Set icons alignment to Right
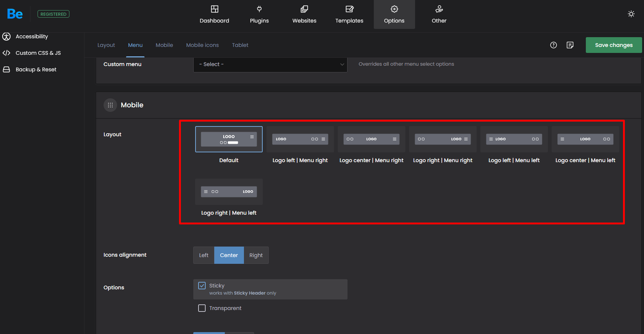The image size is (644, 334). [256, 255]
